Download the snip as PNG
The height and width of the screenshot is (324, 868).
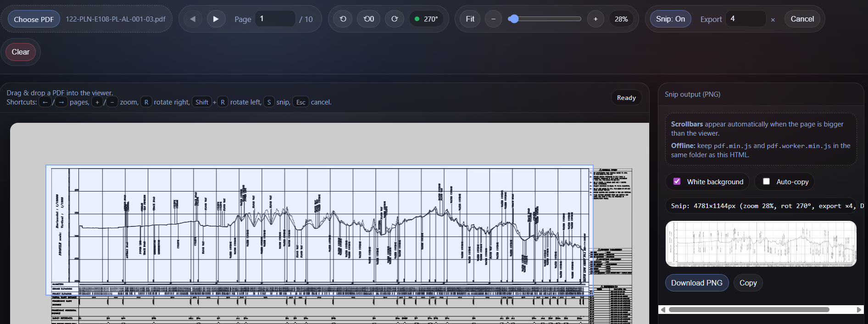tap(696, 283)
